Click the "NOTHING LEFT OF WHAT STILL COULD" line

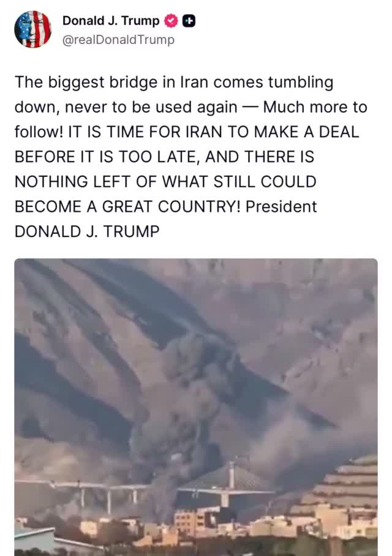click(165, 182)
